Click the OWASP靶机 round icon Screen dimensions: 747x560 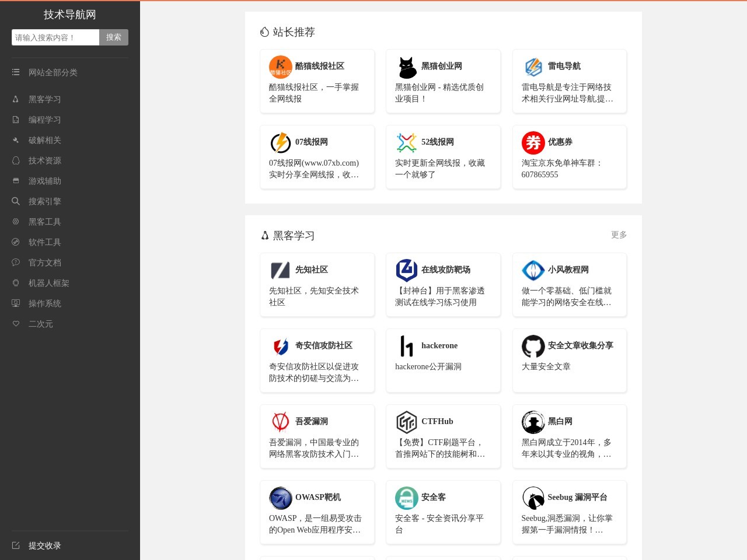(280, 498)
